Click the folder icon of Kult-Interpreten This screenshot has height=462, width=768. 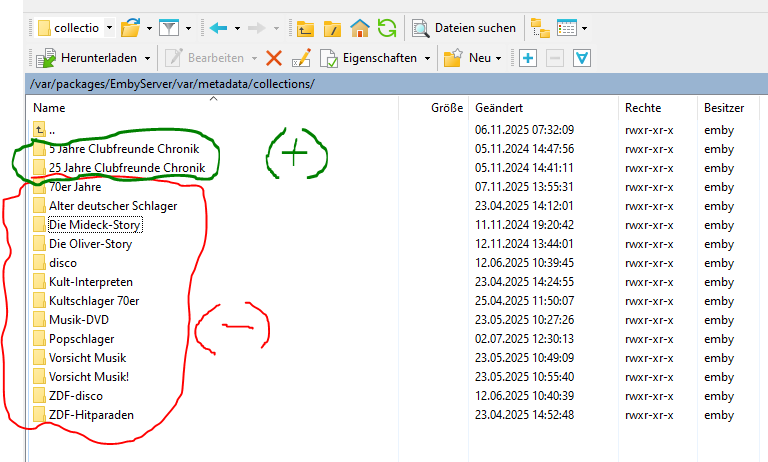[39, 282]
